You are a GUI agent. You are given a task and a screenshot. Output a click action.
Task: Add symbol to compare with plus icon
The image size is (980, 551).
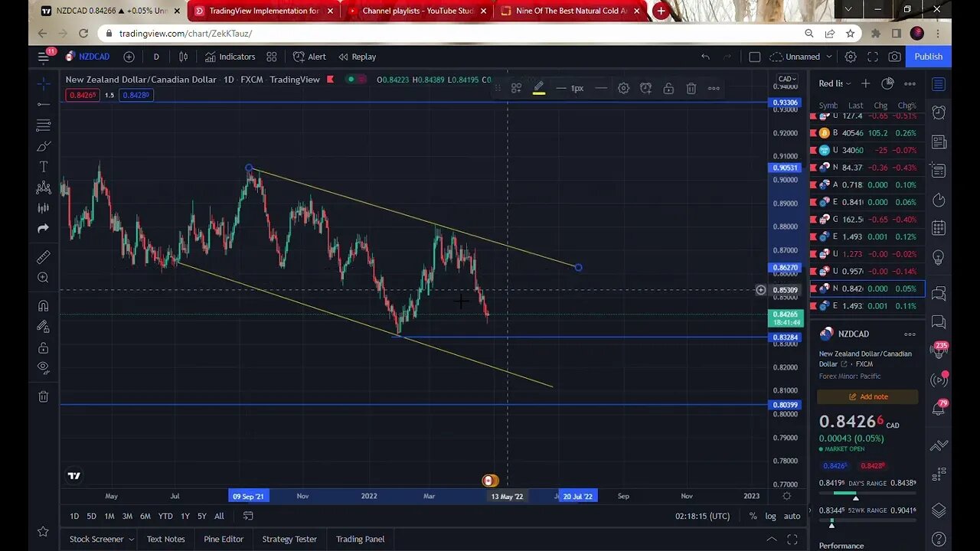click(129, 57)
